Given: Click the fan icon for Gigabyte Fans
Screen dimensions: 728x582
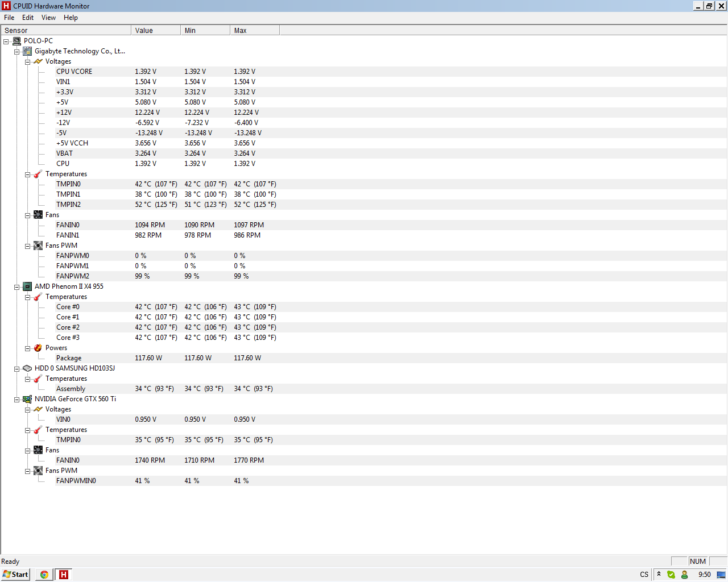Looking at the screenshot, I should point(38,215).
